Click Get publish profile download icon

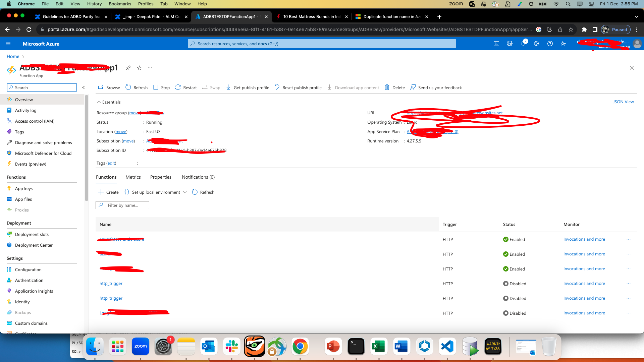pyautogui.click(x=228, y=87)
